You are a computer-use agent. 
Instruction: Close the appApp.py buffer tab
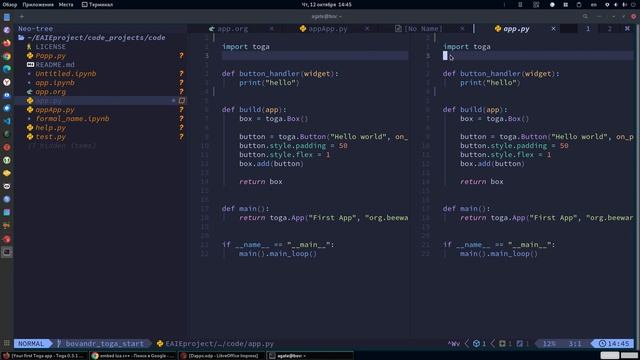coord(367,29)
